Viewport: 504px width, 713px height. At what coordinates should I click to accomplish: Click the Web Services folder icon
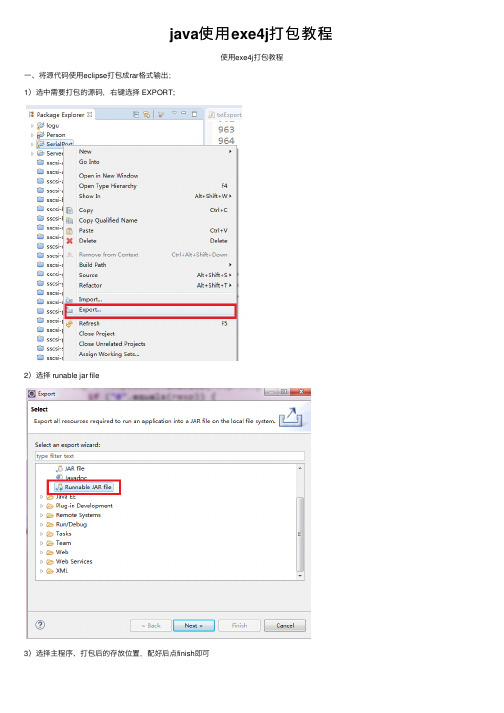(50, 562)
